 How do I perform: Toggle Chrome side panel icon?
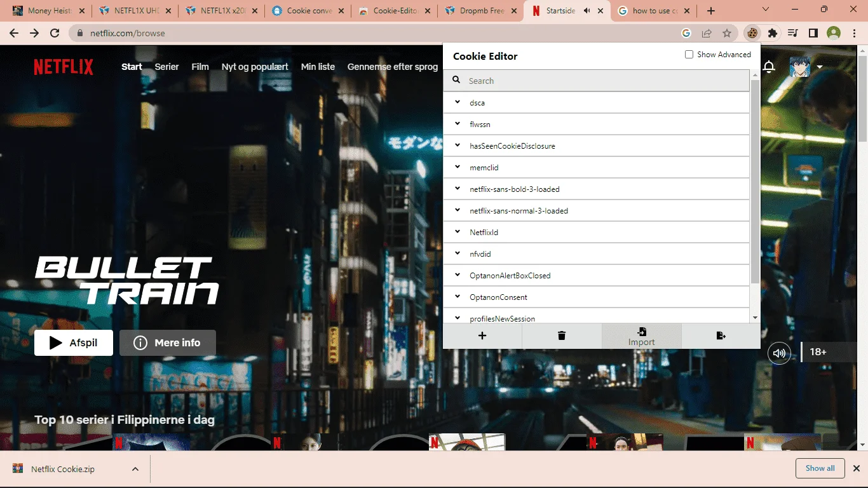click(x=813, y=33)
